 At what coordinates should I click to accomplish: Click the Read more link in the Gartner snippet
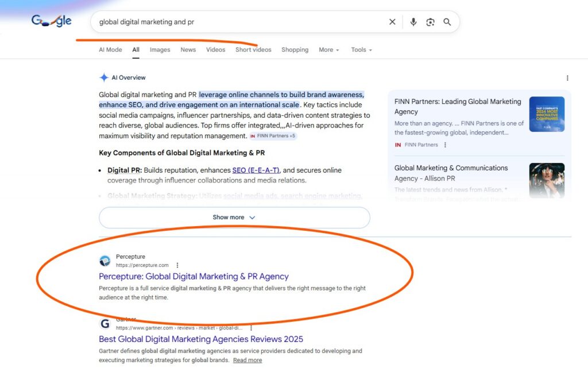pyautogui.click(x=247, y=360)
